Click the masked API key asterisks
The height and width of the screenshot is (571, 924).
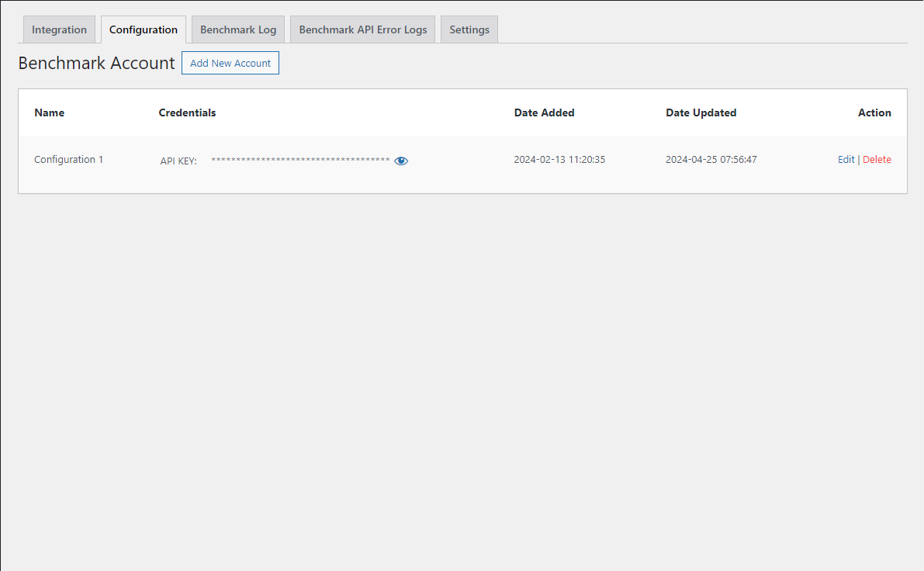(x=300, y=161)
